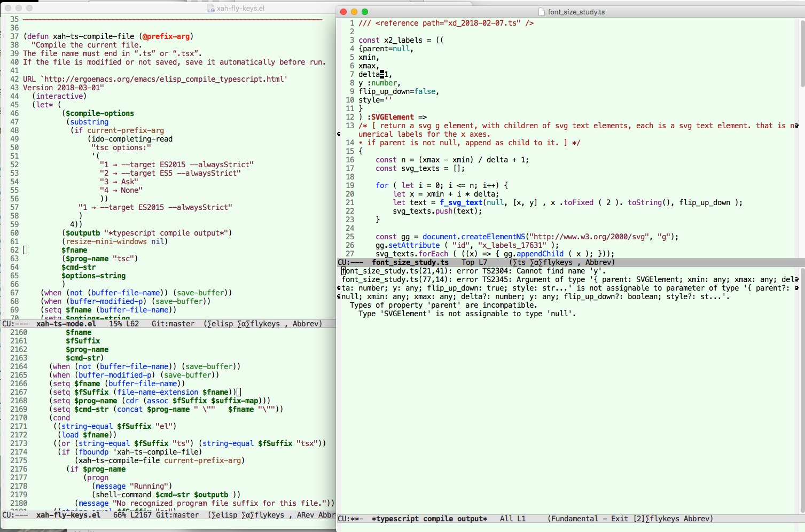The height and width of the screenshot is (532, 805).
Task: Click Git:master in the xah-fly-keys.el mode line
Action: point(177,515)
